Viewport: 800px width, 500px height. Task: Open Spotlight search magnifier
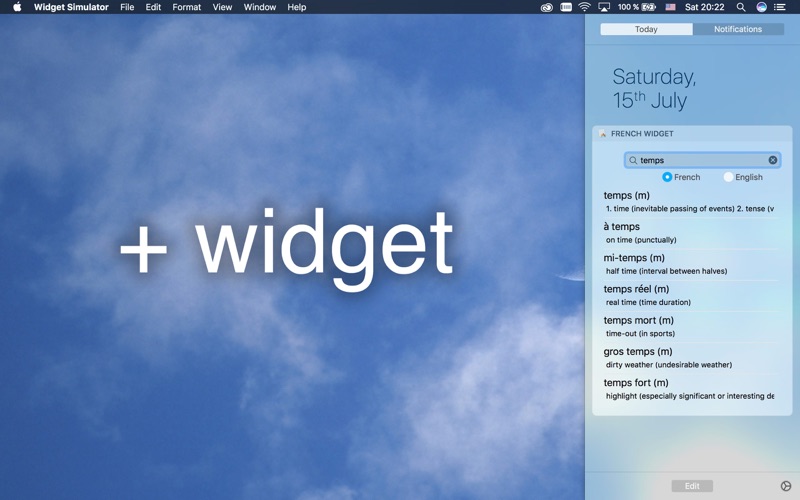(741, 7)
